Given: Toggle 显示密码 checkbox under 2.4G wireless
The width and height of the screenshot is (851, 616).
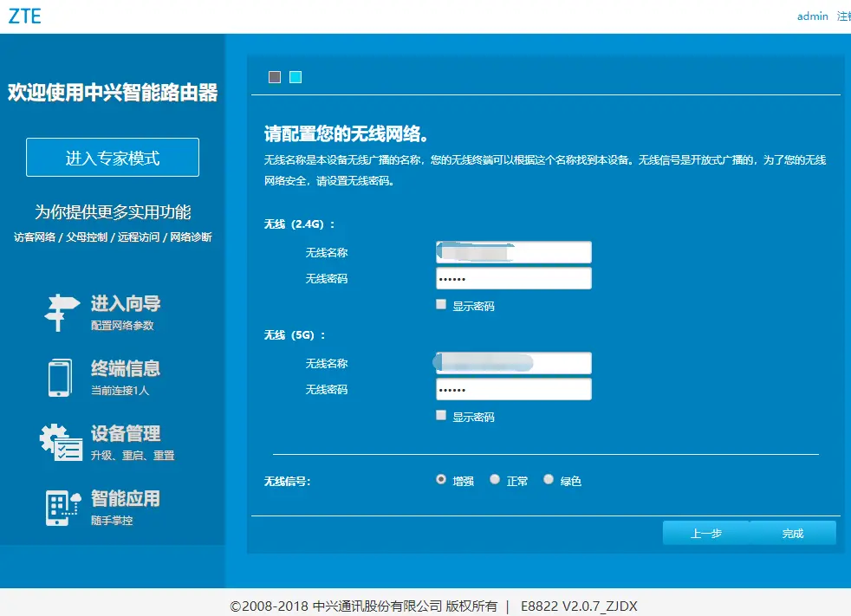Looking at the screenshot, I should point(441,304).
